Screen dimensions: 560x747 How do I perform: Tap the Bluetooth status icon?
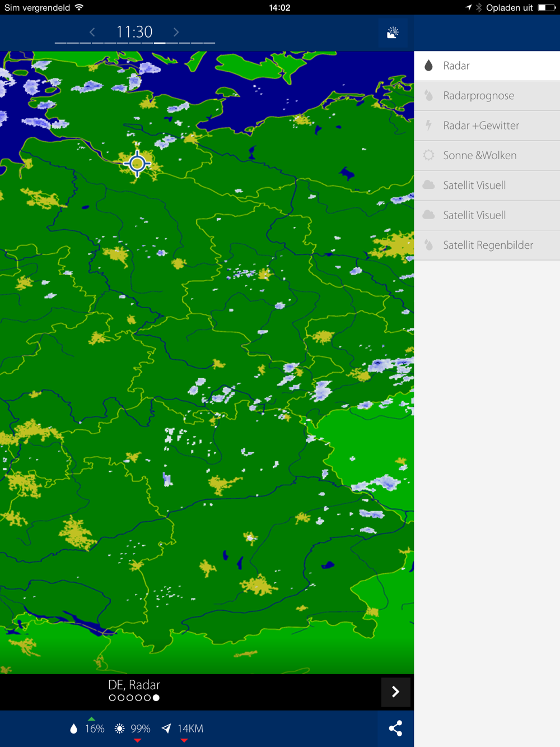click(x=479, y=7)
